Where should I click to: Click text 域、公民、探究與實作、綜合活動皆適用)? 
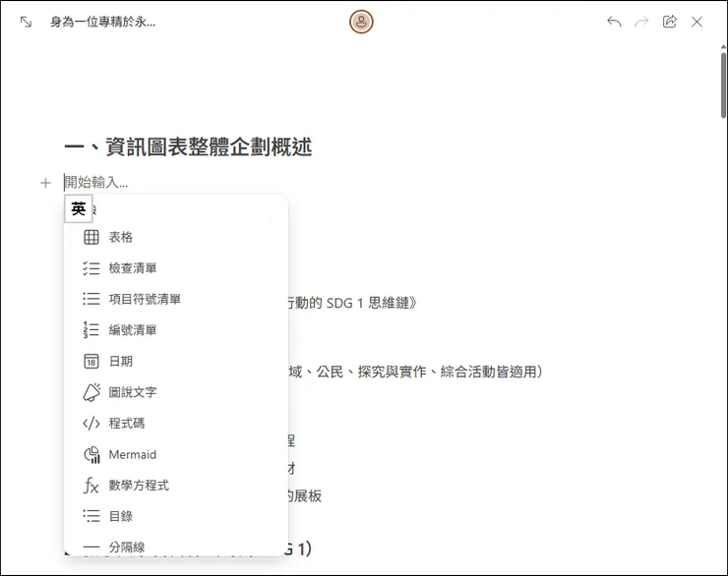pyautogui.click(x=415, y=372)
